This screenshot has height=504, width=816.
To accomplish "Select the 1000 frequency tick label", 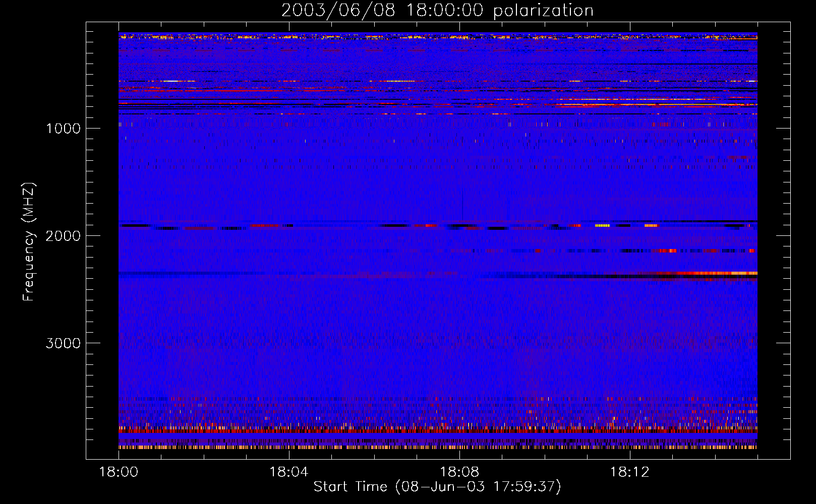I will (63, 129).
